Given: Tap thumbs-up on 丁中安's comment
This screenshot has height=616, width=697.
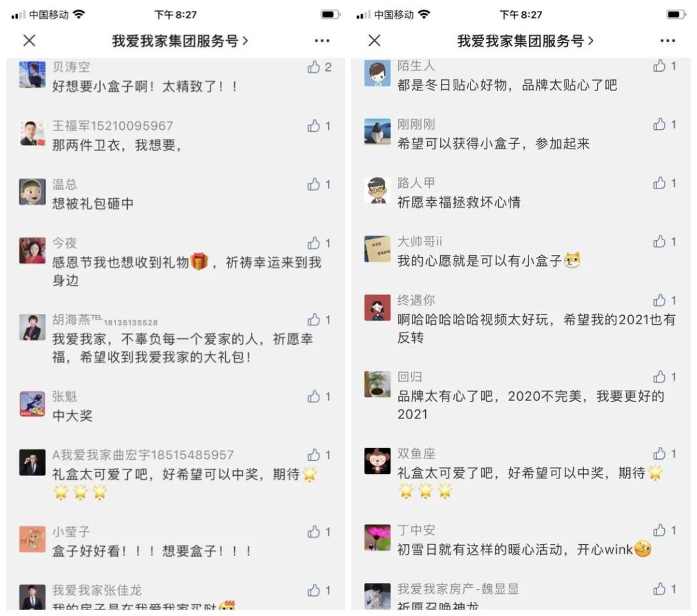Looking at the screenshot, I should coord(659,530).
